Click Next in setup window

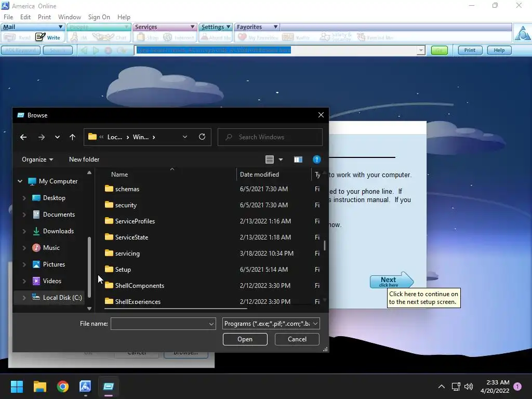[391, 281]
